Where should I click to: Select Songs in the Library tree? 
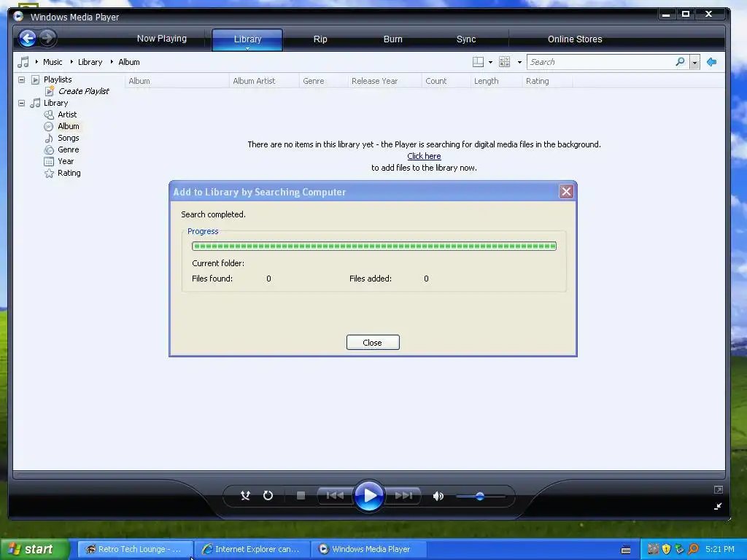tap(69, 138)
